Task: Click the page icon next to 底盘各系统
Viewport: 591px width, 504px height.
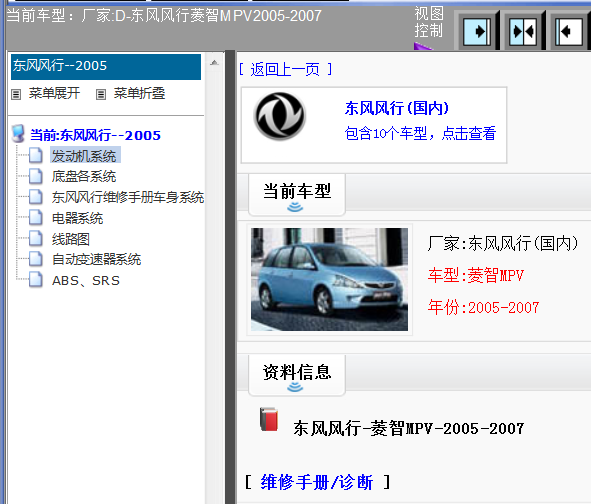Action: pos(36,176)
